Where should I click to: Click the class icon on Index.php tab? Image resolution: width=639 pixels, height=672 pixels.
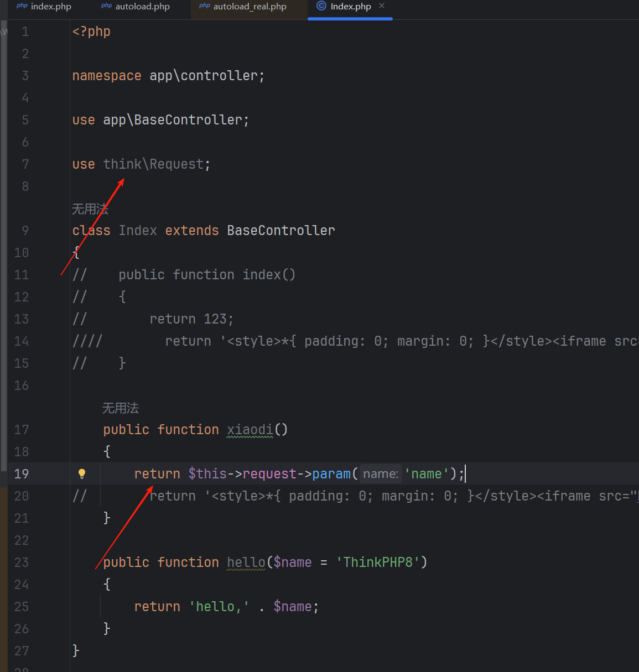tap(321, 6)
